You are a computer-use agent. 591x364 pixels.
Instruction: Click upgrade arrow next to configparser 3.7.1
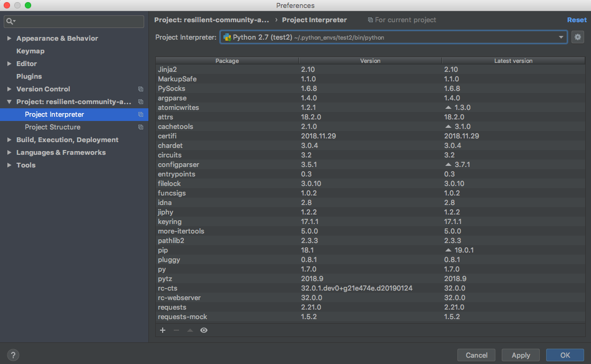448,164
